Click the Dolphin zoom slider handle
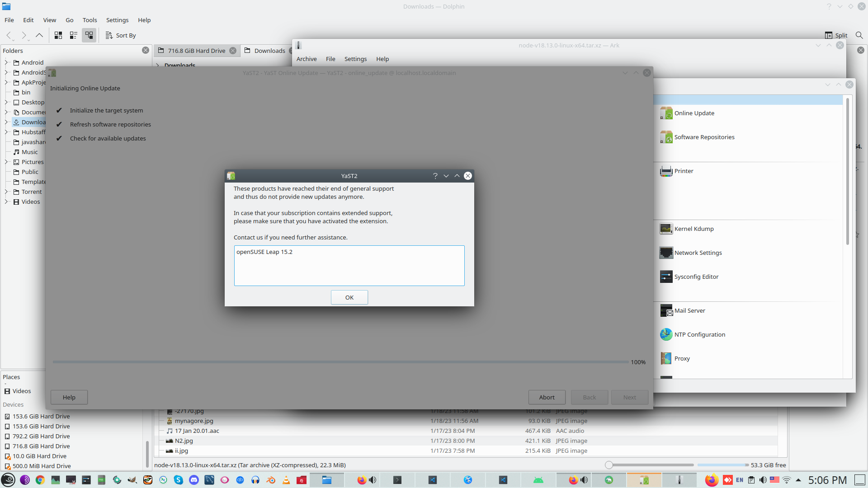This screenshot has height=488, width=868. coord(609,465)
